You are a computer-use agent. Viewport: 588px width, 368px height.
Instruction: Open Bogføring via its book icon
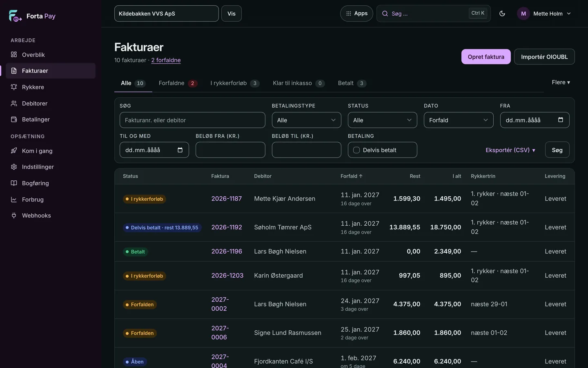point(14,183)
